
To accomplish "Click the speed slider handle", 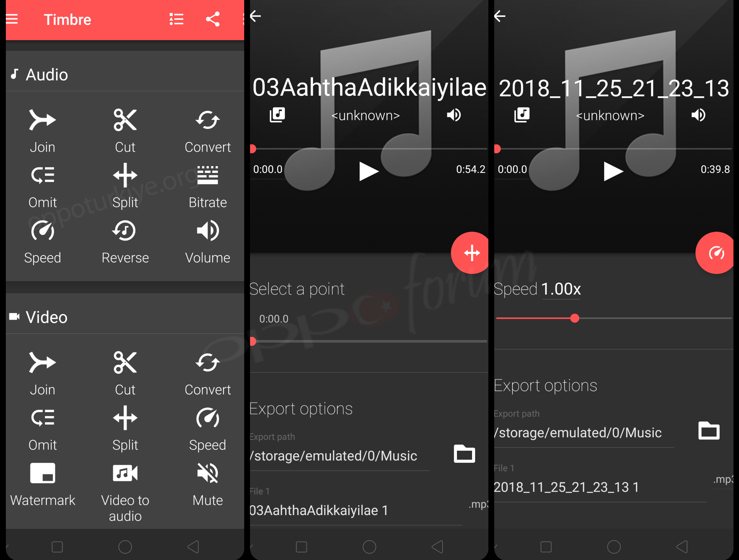I will 575,318.
